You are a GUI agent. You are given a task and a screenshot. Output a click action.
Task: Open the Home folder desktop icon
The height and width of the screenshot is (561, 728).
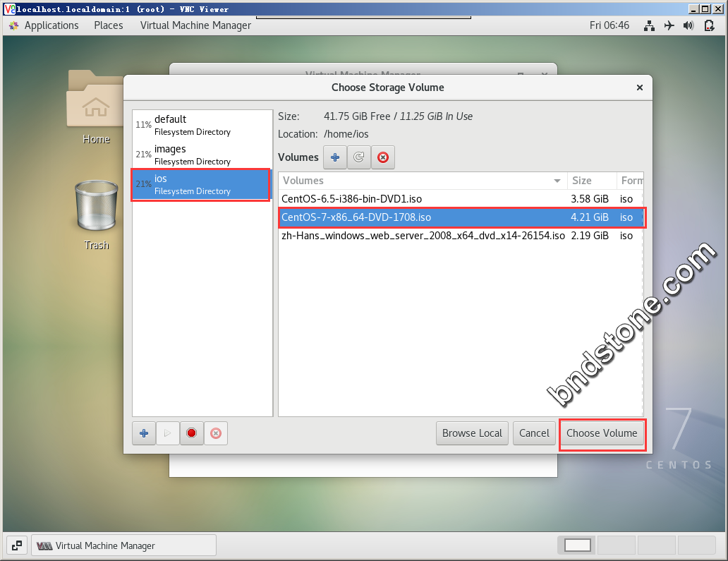tap(96, 107)
